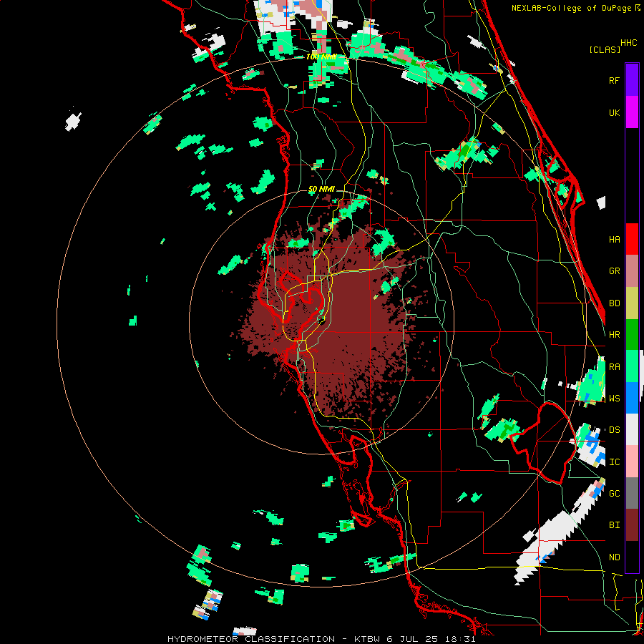Click the RA legend label

(614, 367)
